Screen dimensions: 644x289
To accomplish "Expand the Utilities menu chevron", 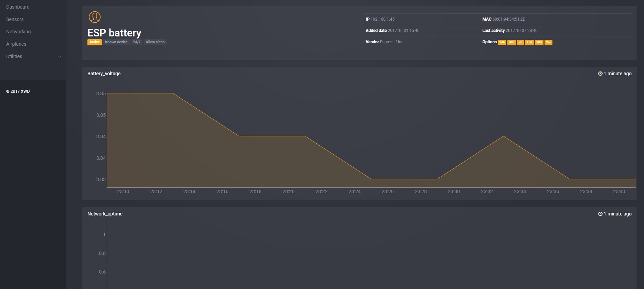I will pos(60,57).
